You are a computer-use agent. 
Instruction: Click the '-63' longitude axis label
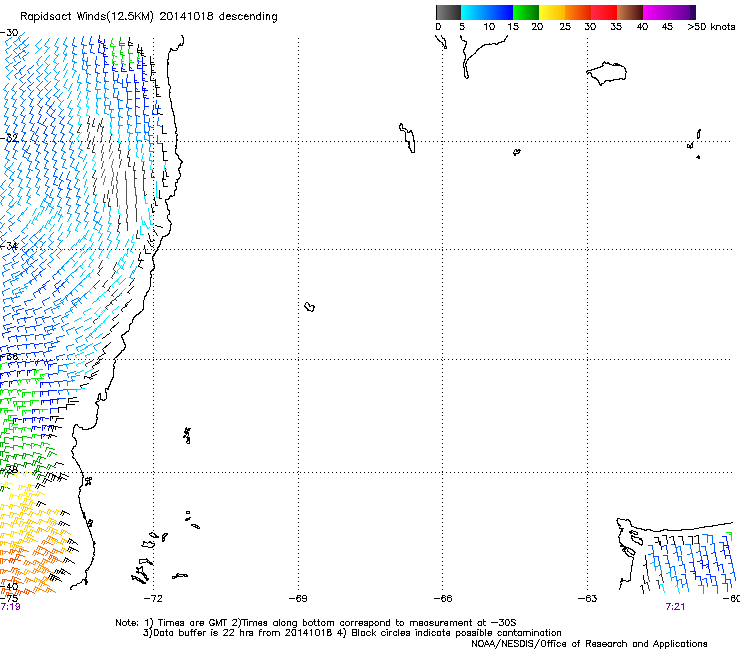588,599
